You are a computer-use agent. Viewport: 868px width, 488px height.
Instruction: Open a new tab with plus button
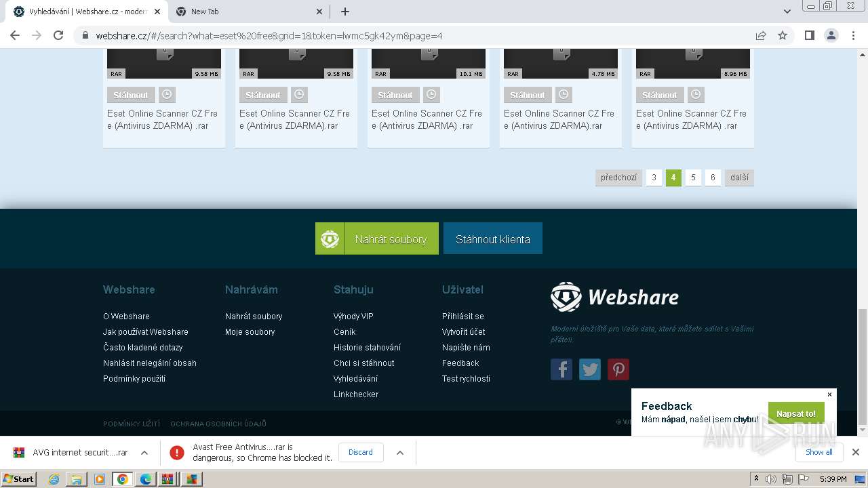[345, 12]
